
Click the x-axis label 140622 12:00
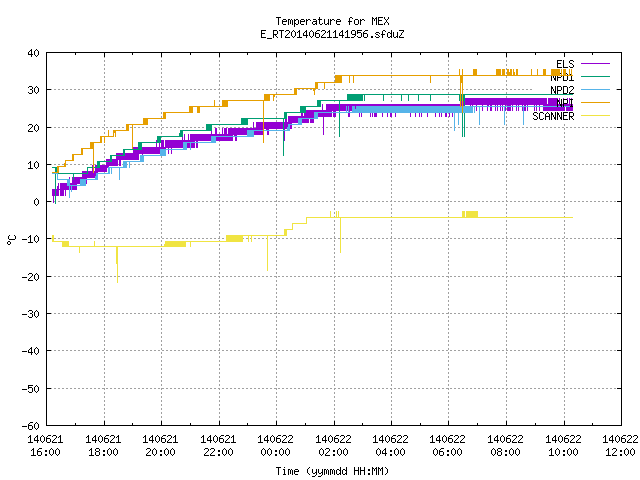click(620, 446)
